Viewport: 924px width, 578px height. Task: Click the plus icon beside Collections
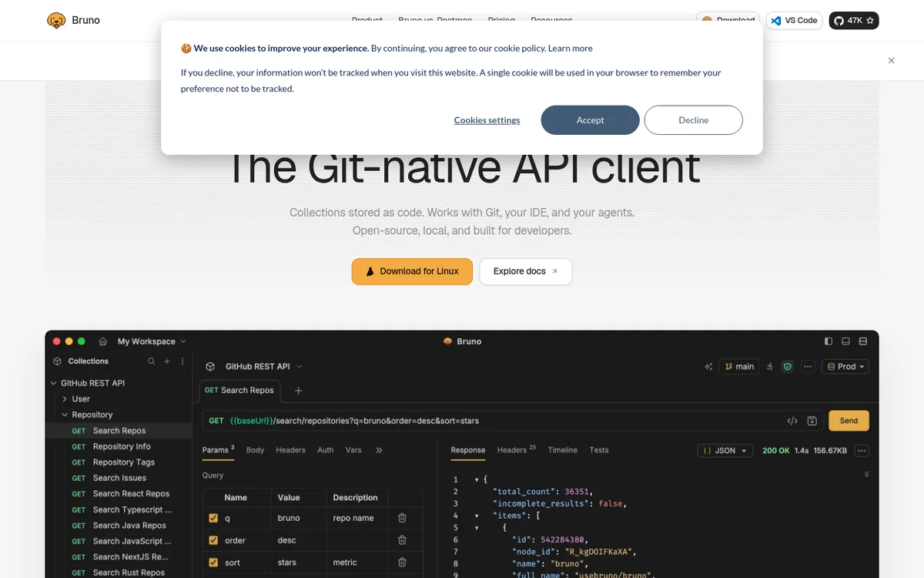point(167,361)
